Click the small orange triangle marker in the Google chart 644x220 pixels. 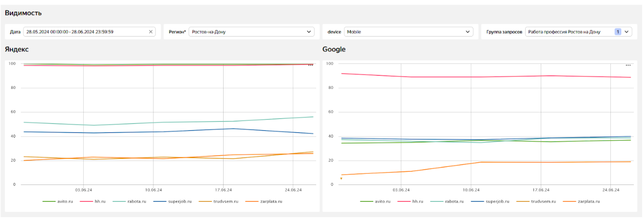341,179
